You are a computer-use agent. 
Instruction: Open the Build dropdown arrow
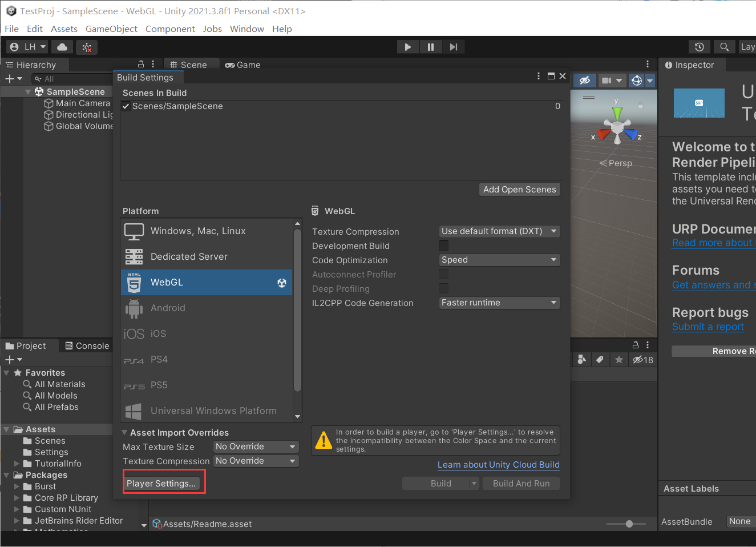pos(474,484)
